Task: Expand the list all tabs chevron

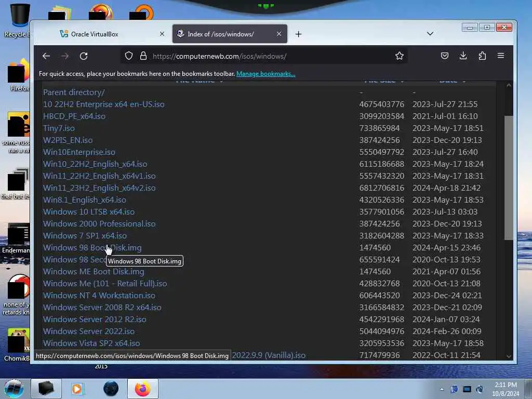Action: pos(430,34)
